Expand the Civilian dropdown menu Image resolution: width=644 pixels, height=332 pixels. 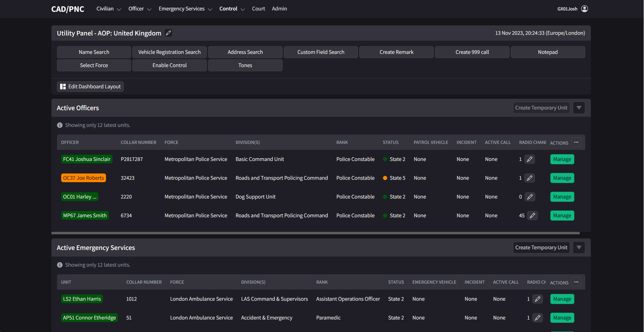pyautogui.click(x=108, y=9)
